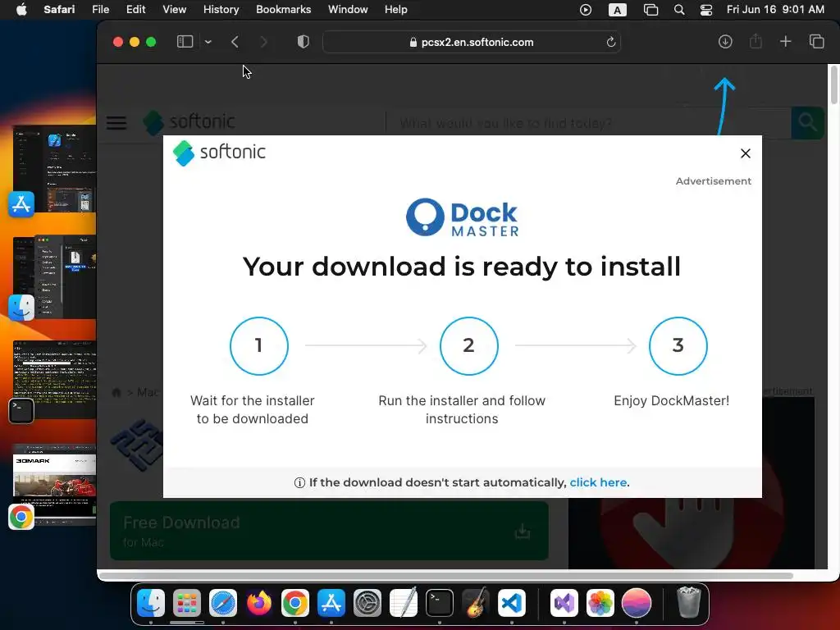This screenshot has width=840, height=630.
Task: Open Finder from the Dock
Action: click(151, 603)
